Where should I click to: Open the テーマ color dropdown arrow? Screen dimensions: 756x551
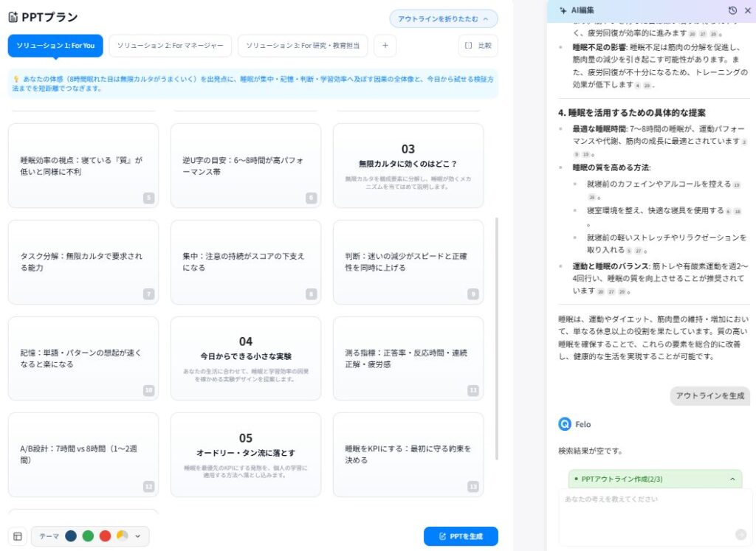point(137,536)
